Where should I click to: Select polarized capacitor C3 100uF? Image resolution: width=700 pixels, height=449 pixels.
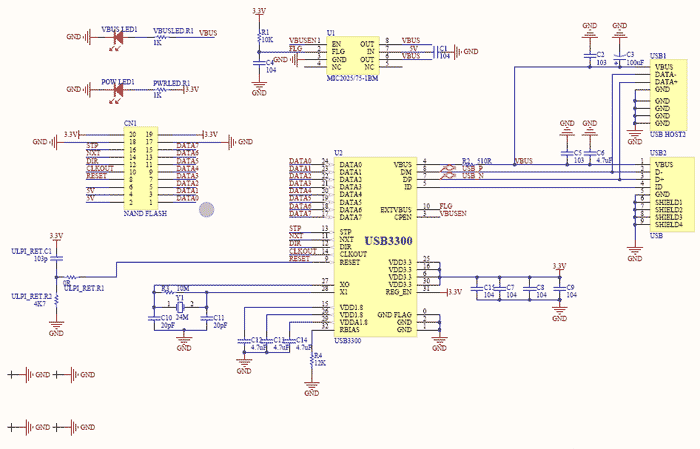click(620, 56)
